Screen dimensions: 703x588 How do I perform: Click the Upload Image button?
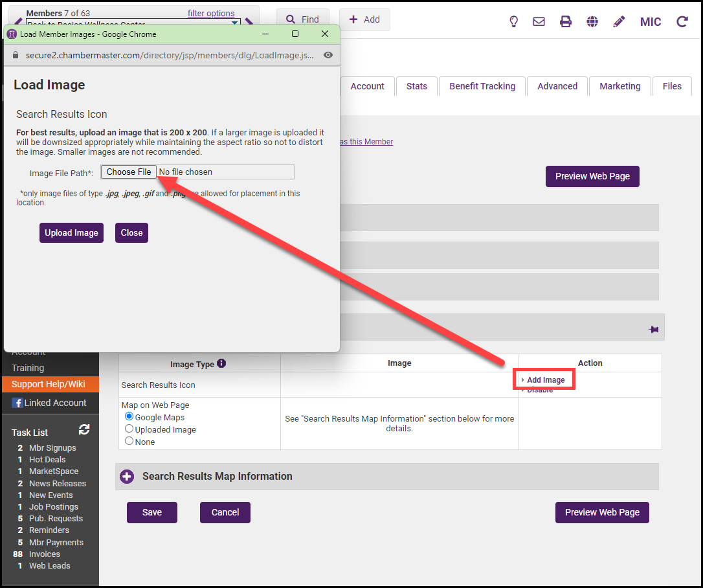coord(71,233)
